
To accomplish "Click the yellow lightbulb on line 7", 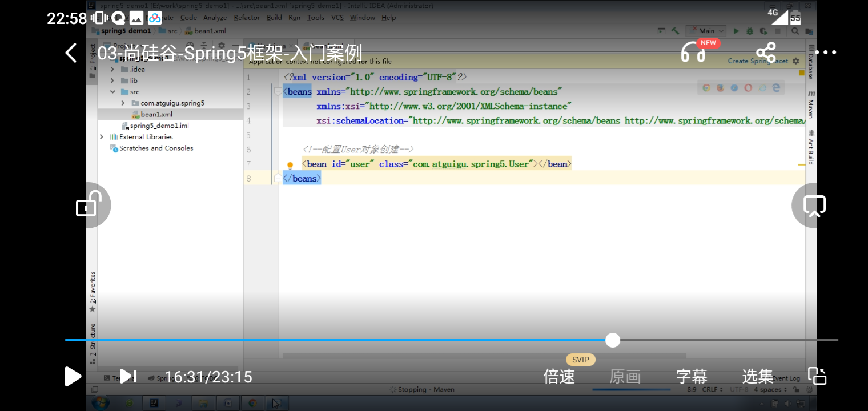I will [290, 165].
